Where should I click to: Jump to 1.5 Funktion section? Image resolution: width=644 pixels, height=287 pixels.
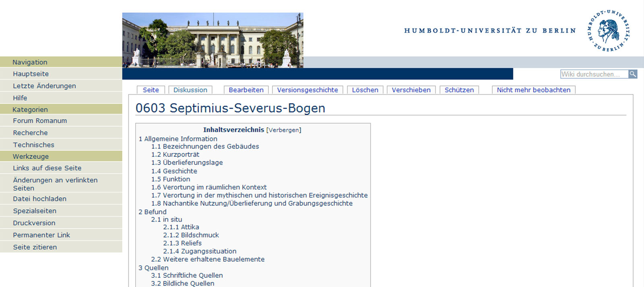tap(171, 179)
